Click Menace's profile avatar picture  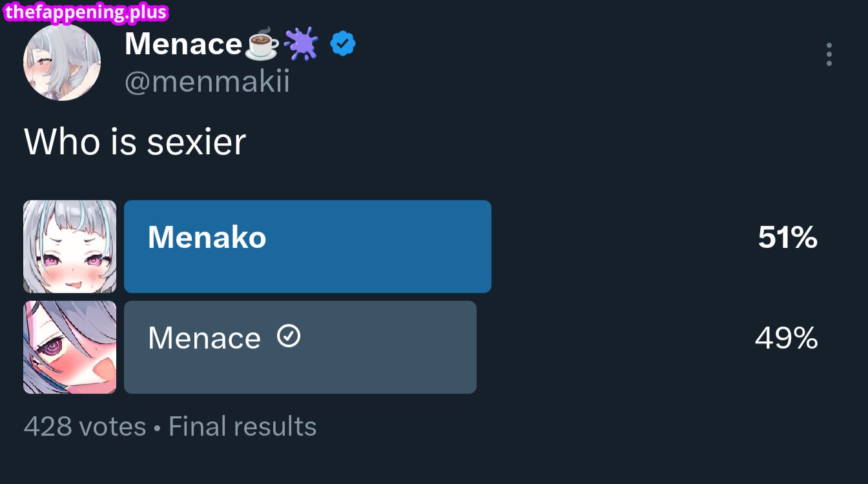point(62,62)
